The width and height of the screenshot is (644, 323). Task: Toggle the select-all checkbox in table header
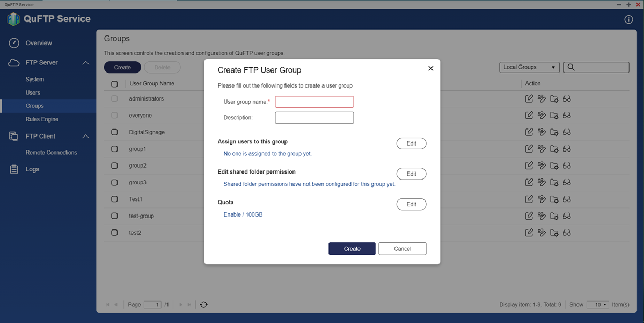pos(114,84)
